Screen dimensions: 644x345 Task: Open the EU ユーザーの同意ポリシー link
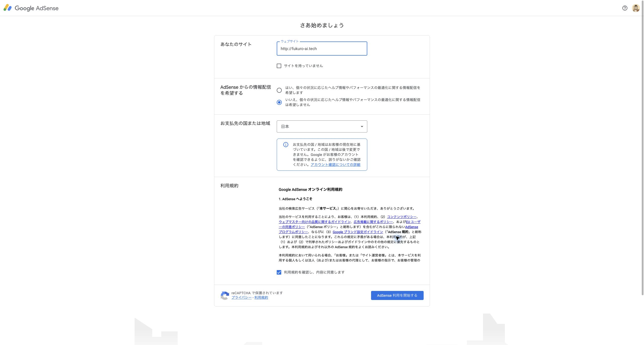coord(413,222)
